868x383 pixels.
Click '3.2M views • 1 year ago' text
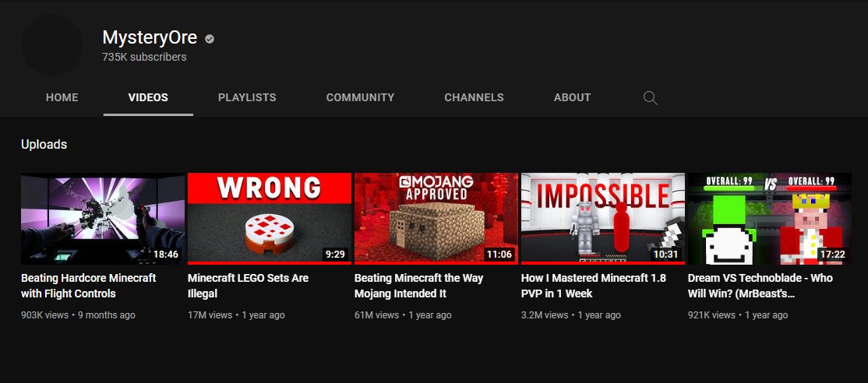[570, 315]
